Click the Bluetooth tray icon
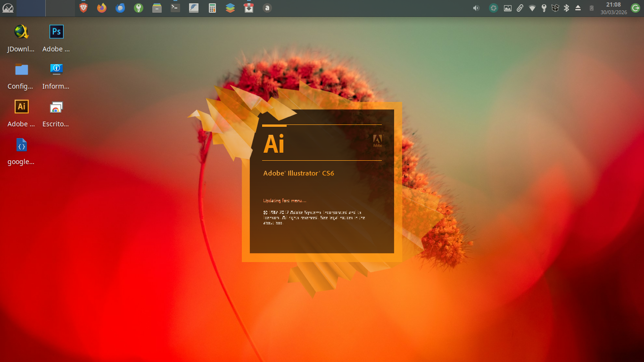The height and width of the screenshot is (362, 644). tap(567, 8)
